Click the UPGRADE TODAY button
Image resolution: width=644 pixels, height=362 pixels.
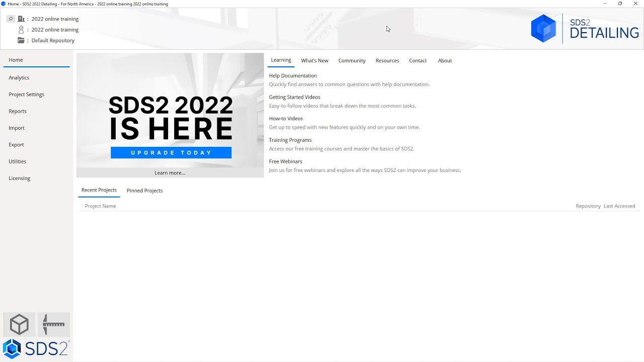coord(171,153)
